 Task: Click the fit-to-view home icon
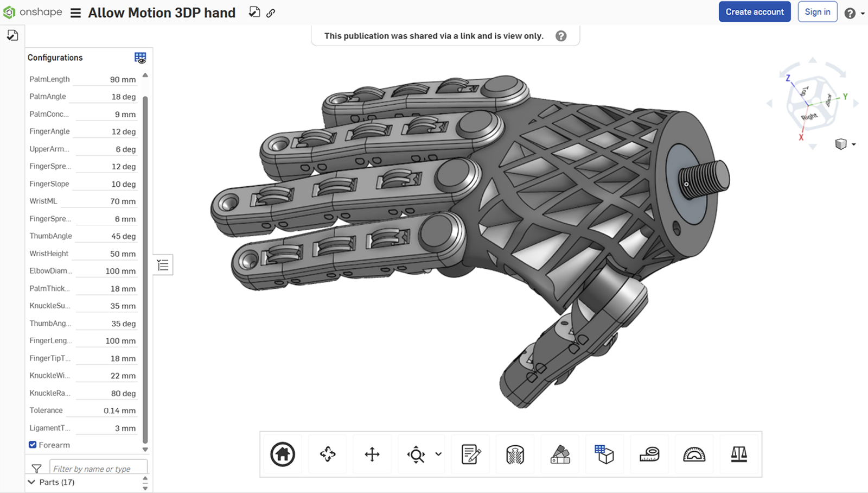tap(282, 454)
